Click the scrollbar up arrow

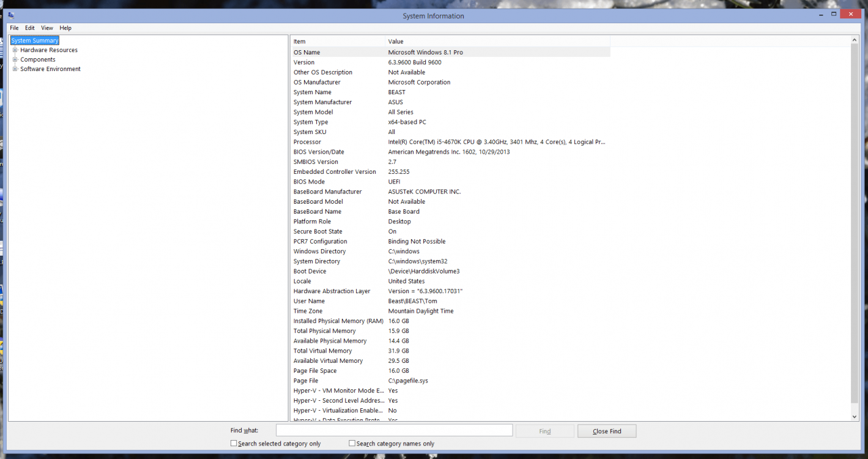(855, 40)
